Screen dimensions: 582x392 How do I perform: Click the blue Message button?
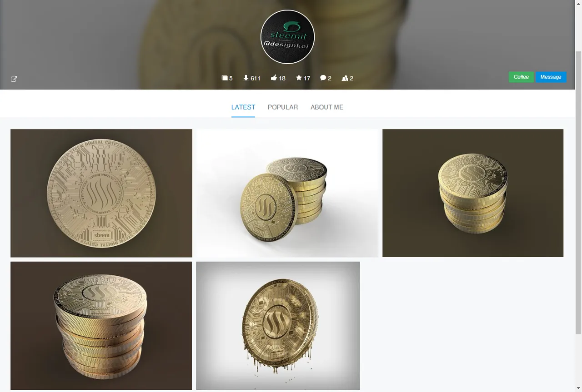(x=551, y=77)
